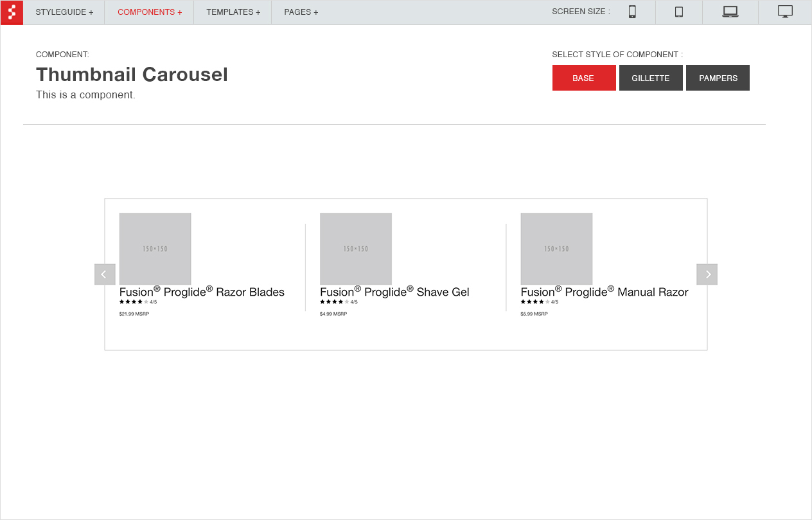Expand the Components menu
This screenshot has width=812, height=520.
(x=150, y=12)
